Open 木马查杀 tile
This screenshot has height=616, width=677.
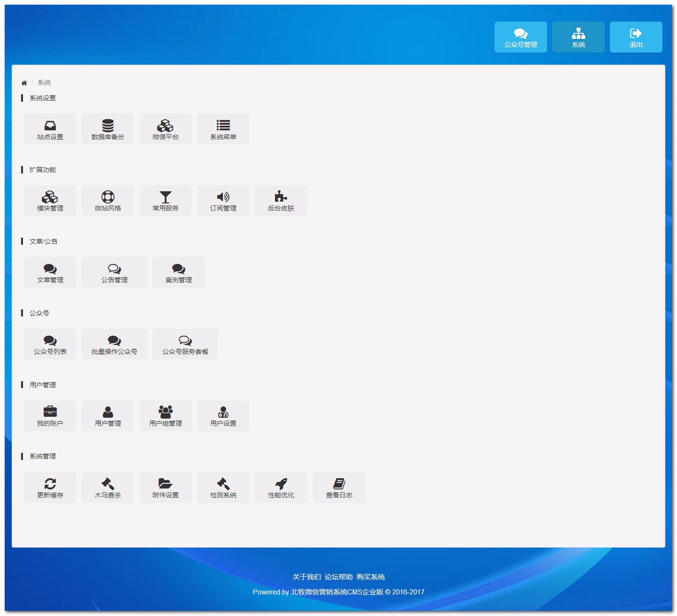(108, 488)
